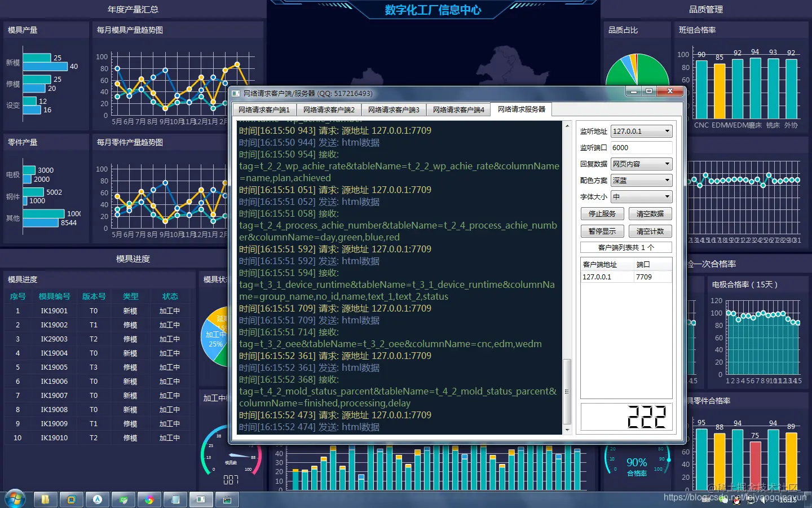Click log line 时间[16:15:50 943] 请求
The width and height of the screenshot is (812, 508).
(x=335, y=130)
